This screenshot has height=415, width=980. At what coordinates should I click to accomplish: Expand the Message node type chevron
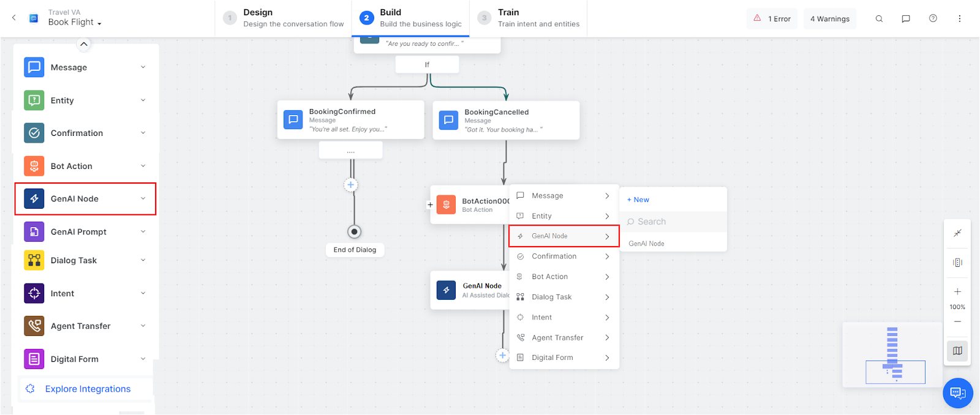click(143, 67)
